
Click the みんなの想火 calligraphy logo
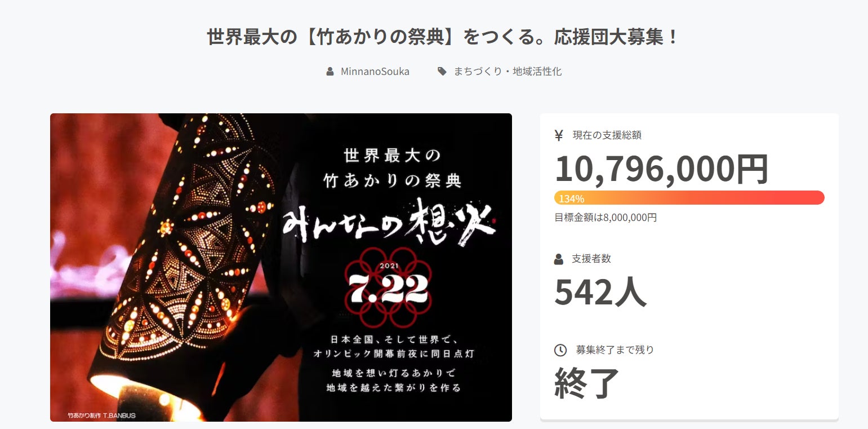point(389,222)
